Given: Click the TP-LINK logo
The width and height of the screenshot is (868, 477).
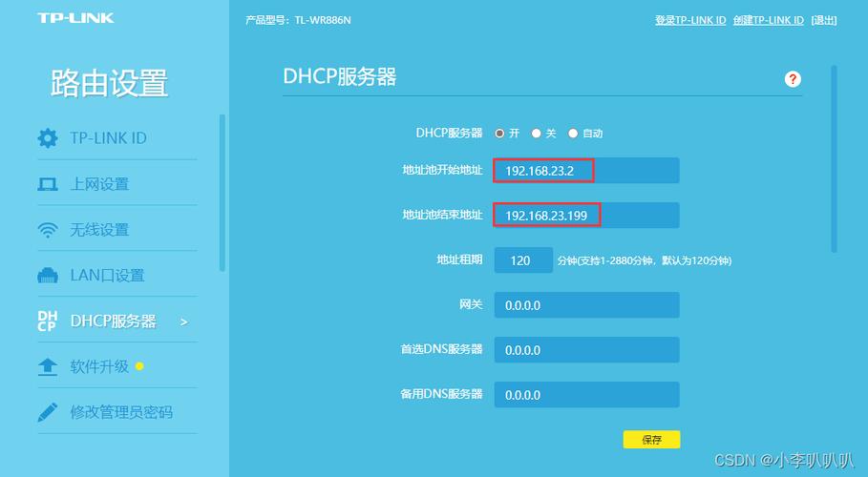Looking at the screenshot, I should coord(75,18).
